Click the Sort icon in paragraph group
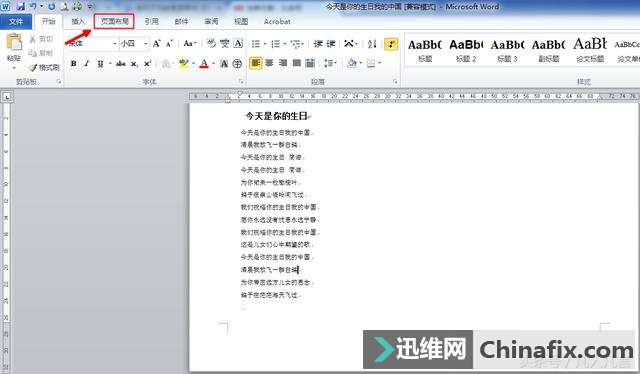The height and width of the screenshot is (374, 640). coord(372,44)
